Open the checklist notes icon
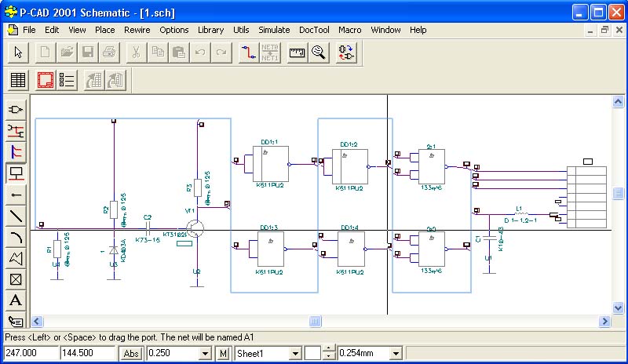The width and height of the screenshot is (628, 364). 67,80
